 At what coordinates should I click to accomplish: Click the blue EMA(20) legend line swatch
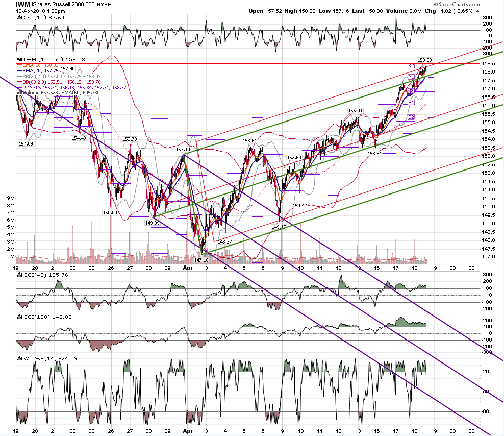coord(19,71)
